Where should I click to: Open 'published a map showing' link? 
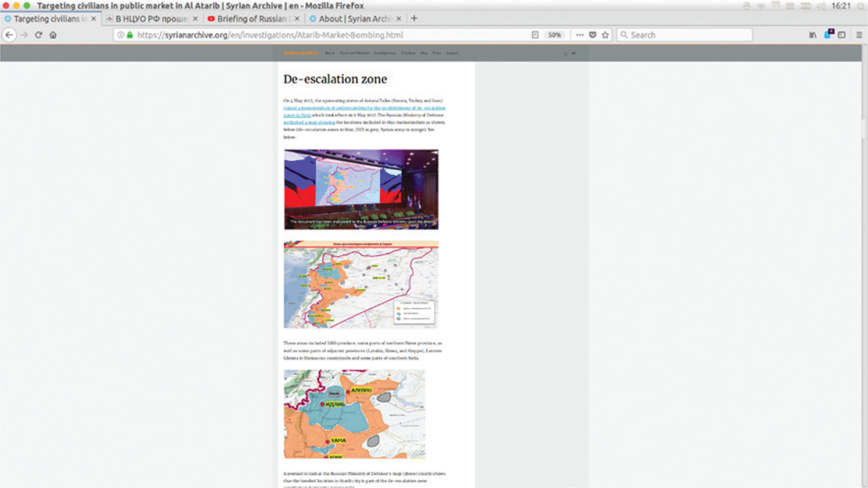pyautogui.click(x=309, y=122)
